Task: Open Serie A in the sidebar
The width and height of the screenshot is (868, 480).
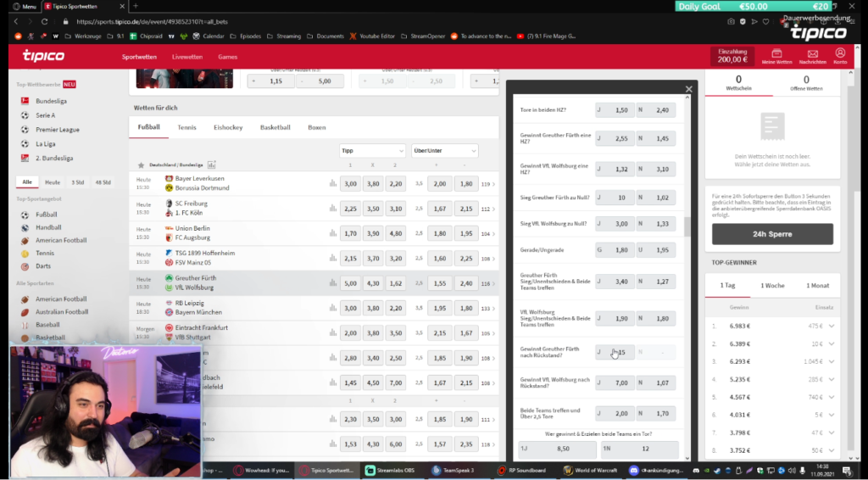Action: (46, 115)
